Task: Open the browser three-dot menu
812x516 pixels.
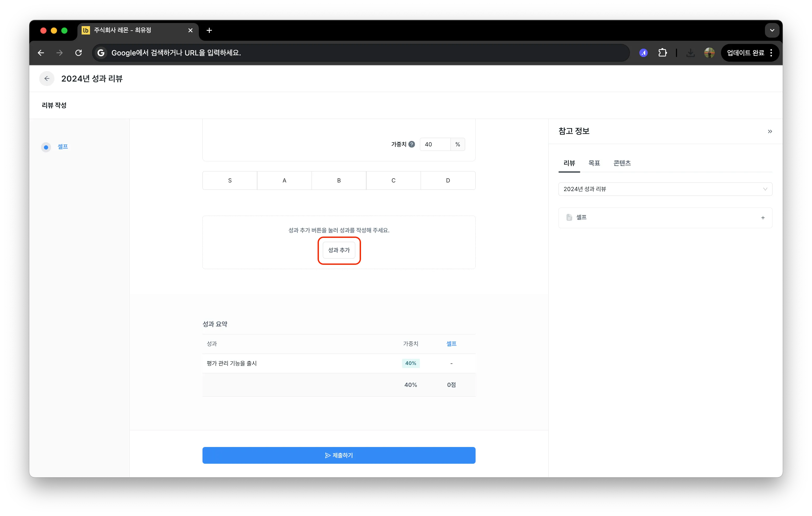Action: (x=771, y=53)
